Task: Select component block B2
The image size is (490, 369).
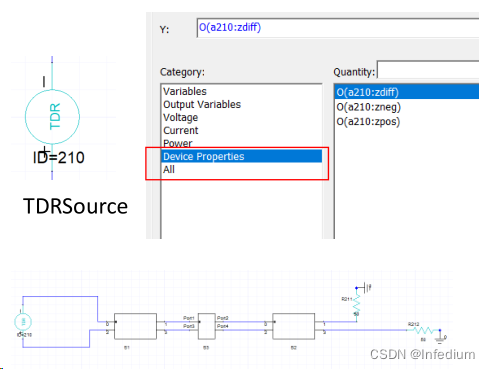Action: [293, 326]
